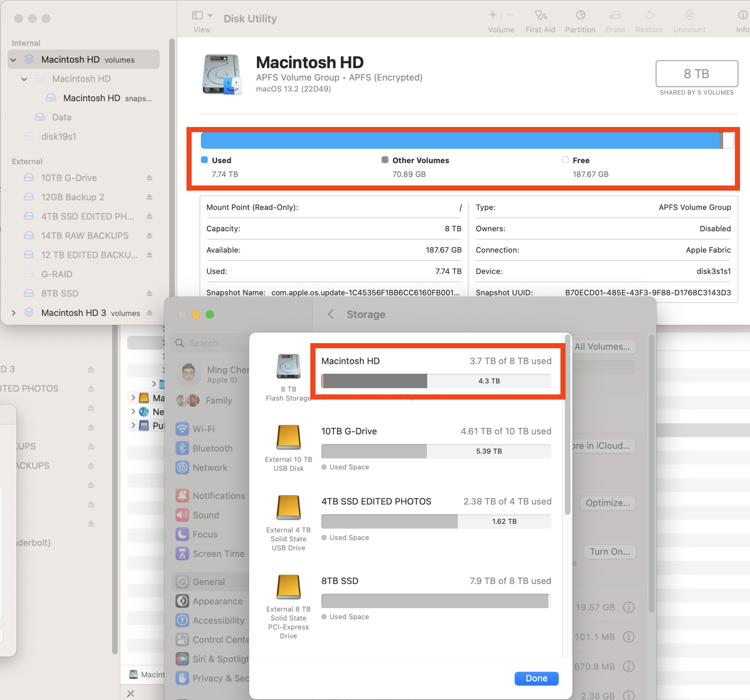
Task: Show info for the 19.57 GB item
Action: pos(628,607)
